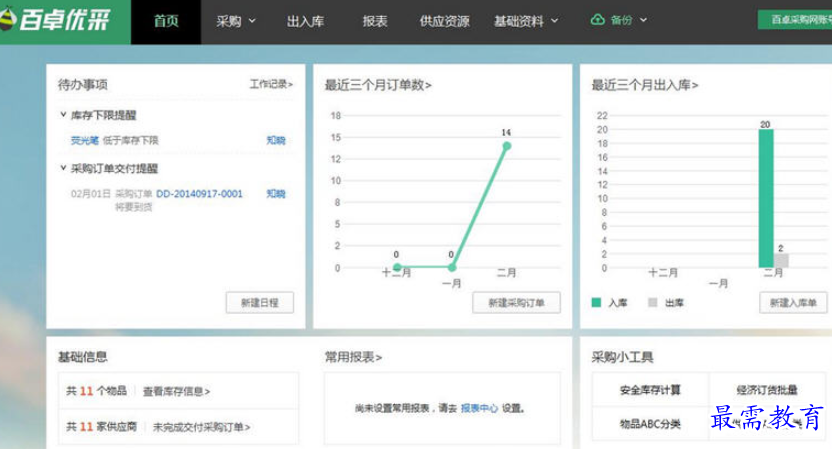This screenshot has height=449, width=832.
Task: Click the 新建采购订单 button
Action: pos(516,302)
